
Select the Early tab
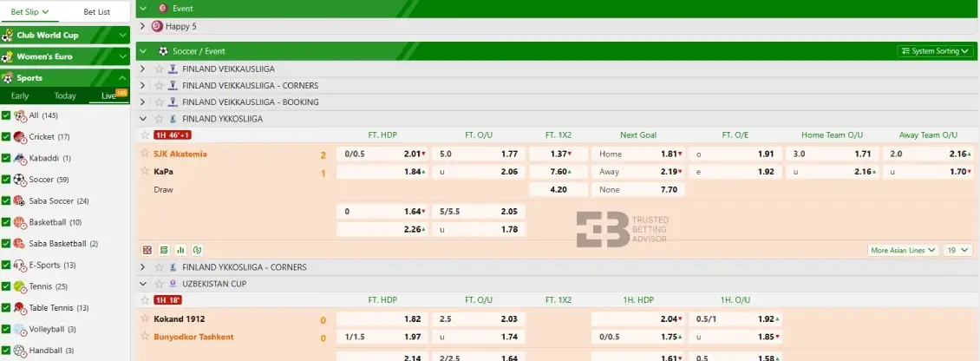[20, 95]
